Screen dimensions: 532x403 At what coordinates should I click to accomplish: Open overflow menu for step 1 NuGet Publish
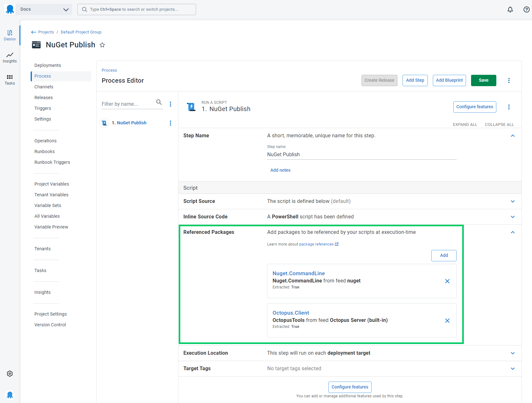170,123
